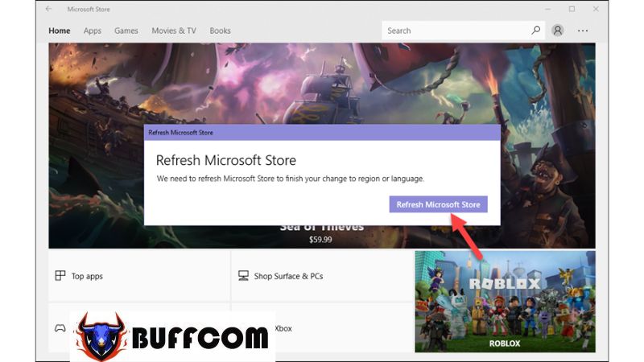Screen dimensions: 644x362
Task: Click the Refresh Microsoft Store button
Action: pyautogui.click(x=438, y=204)
